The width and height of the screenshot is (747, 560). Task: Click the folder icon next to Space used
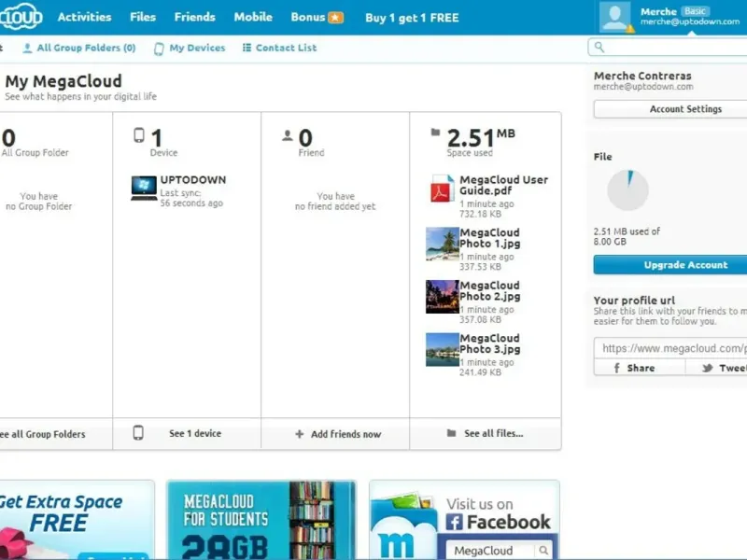[x=435, y=132]
